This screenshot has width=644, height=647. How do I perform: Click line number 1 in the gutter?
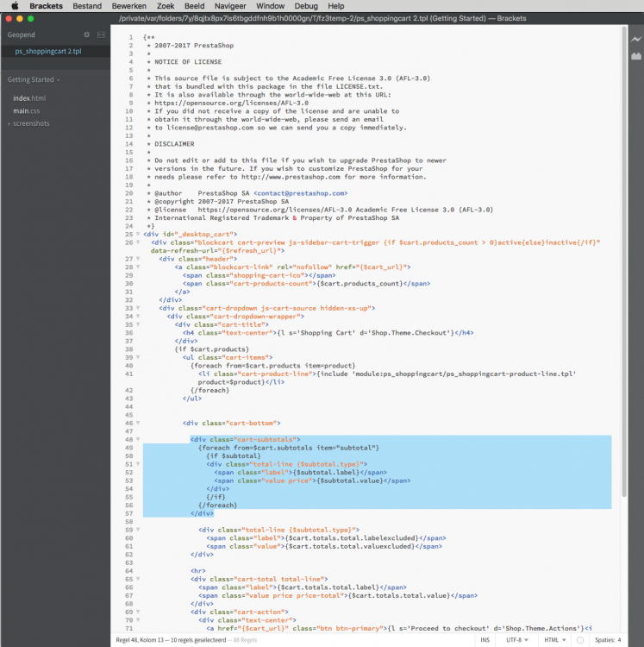(x=131, y=37)
